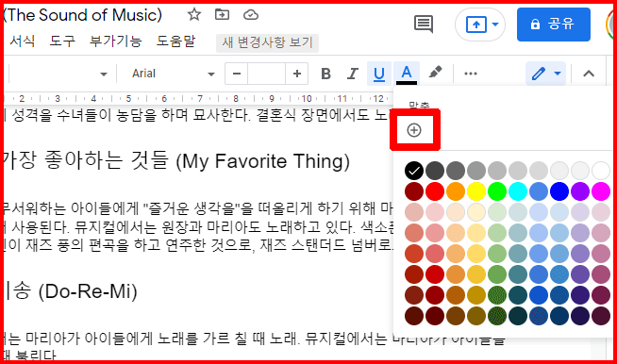Pick the cyan color swatch
This screenshot has width=617, height=364.
518,191
